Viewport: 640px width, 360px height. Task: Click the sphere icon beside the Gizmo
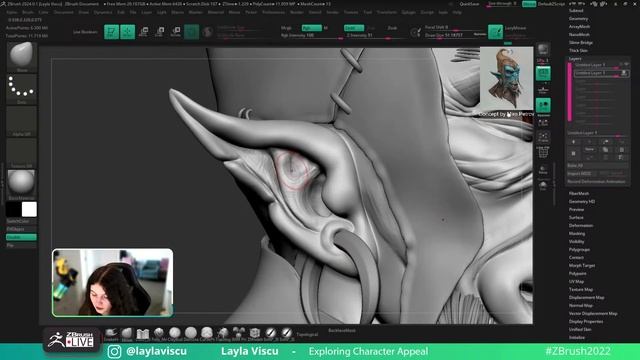point(207,32)
